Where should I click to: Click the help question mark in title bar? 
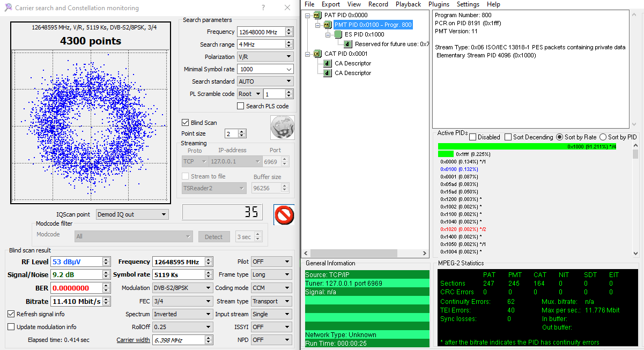click(263, 8)
